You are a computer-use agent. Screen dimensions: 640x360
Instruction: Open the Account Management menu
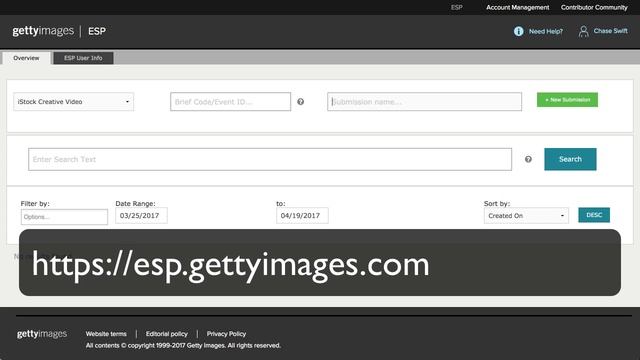pyautogui.click(x=518, y=7)
